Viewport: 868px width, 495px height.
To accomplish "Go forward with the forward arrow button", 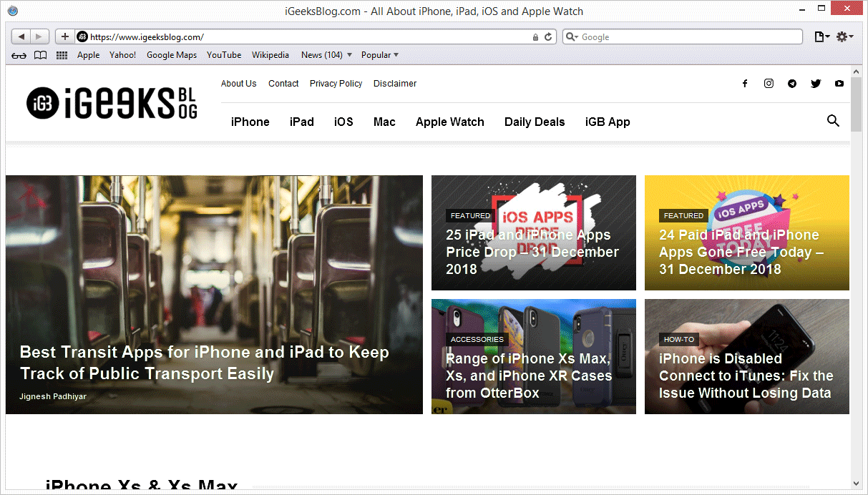I will click(x=39, y=36).
